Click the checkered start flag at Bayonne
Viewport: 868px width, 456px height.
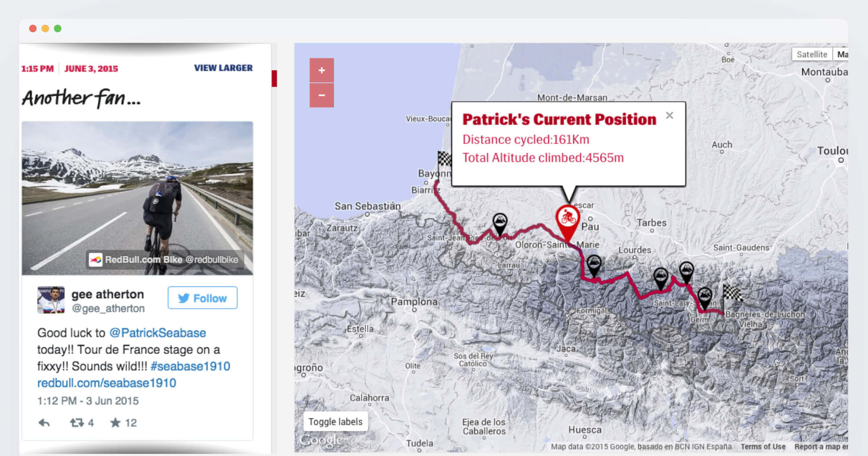click(x=444, y=159)
